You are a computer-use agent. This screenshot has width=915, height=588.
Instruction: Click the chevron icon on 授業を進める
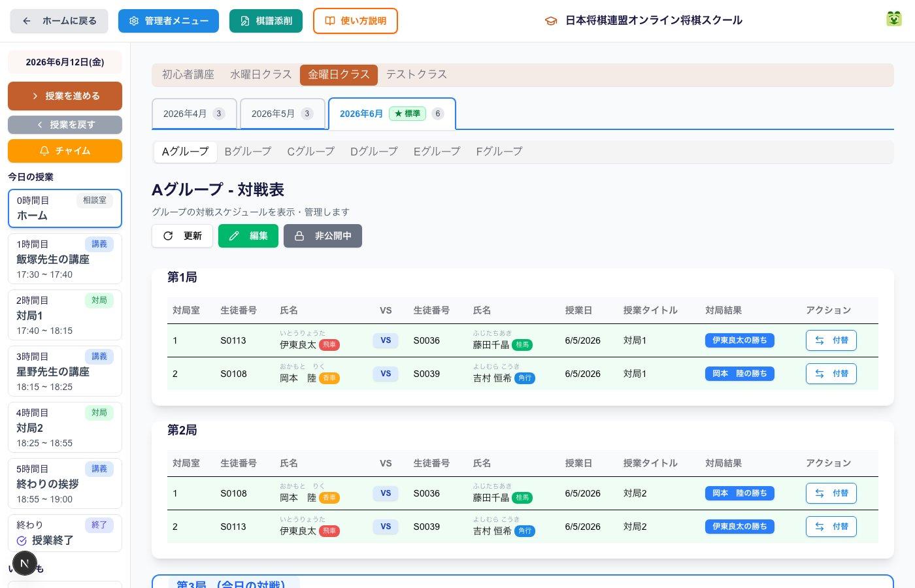click(x=35, y=96)
